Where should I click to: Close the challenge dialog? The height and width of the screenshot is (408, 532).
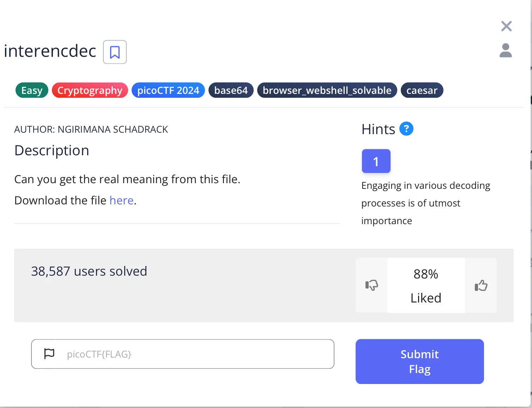(x=506, y=26)
